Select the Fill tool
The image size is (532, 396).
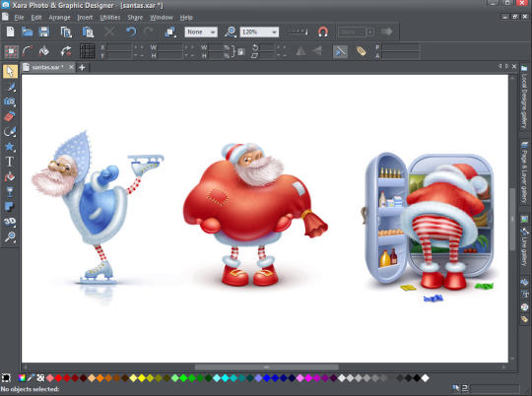coord(10,176)
